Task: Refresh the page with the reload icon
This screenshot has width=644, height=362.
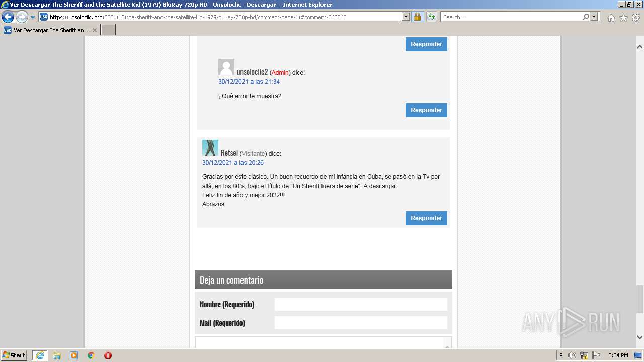Action: click(x=432, y=17)
